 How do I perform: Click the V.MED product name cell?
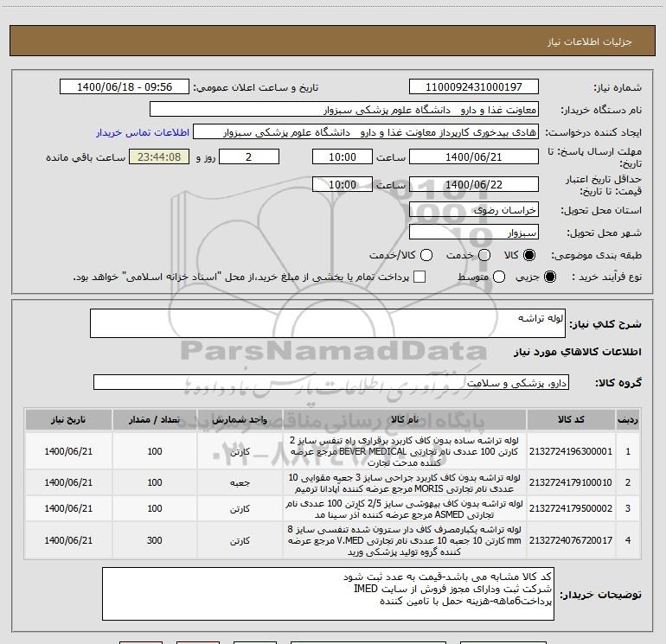coord(405,540)
